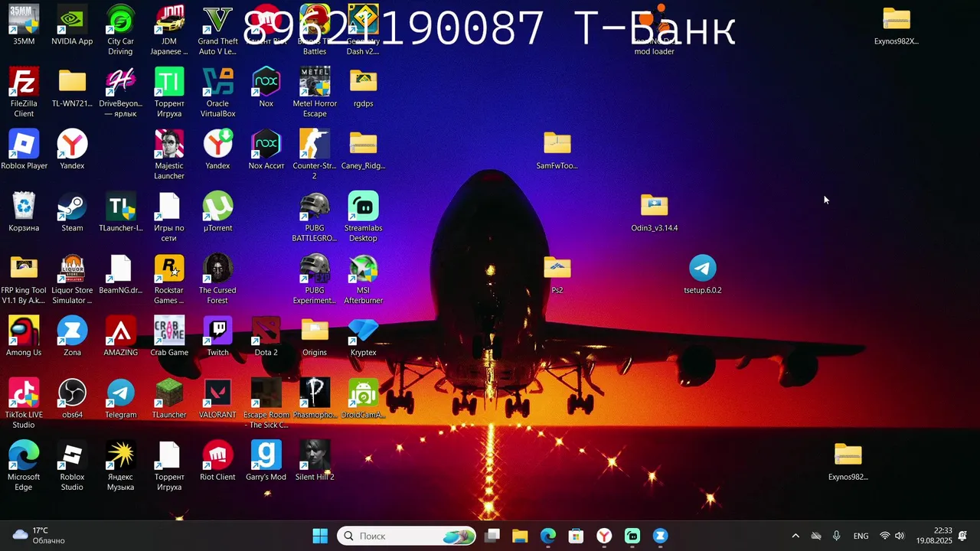Select the FileZilla Client icon
The image size is (980, 551).
click(x=24, y=92)
